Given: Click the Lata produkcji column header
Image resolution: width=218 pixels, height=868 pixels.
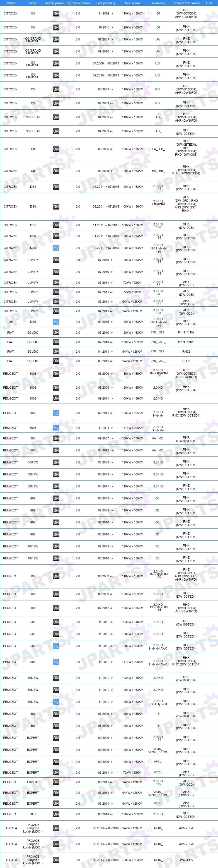Looking at the screenshot, I should coord(106,3).
